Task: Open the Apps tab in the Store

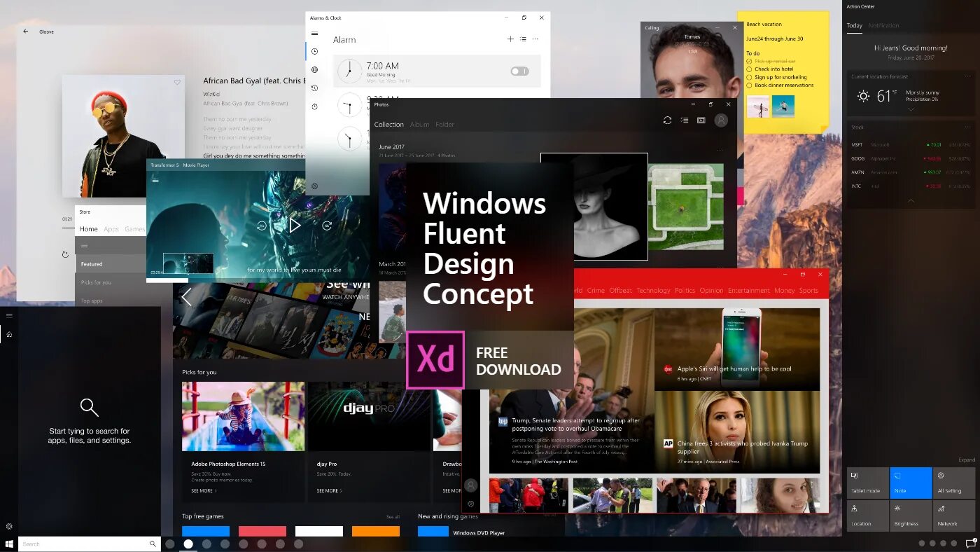Action: point(111,229)
